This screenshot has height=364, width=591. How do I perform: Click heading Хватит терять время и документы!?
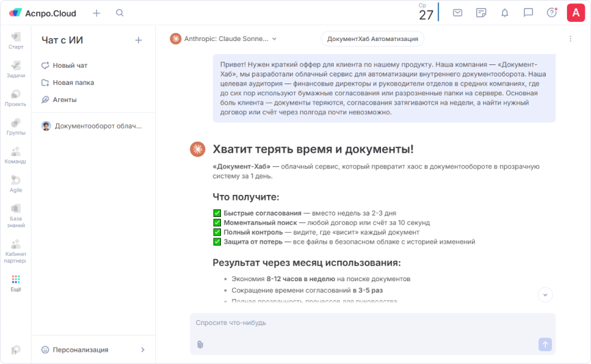313,149
